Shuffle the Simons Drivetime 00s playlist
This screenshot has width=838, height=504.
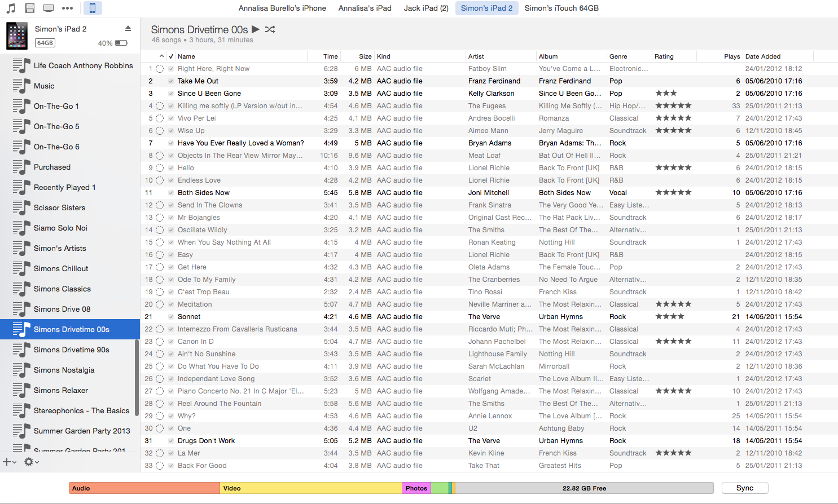[270, 29]
